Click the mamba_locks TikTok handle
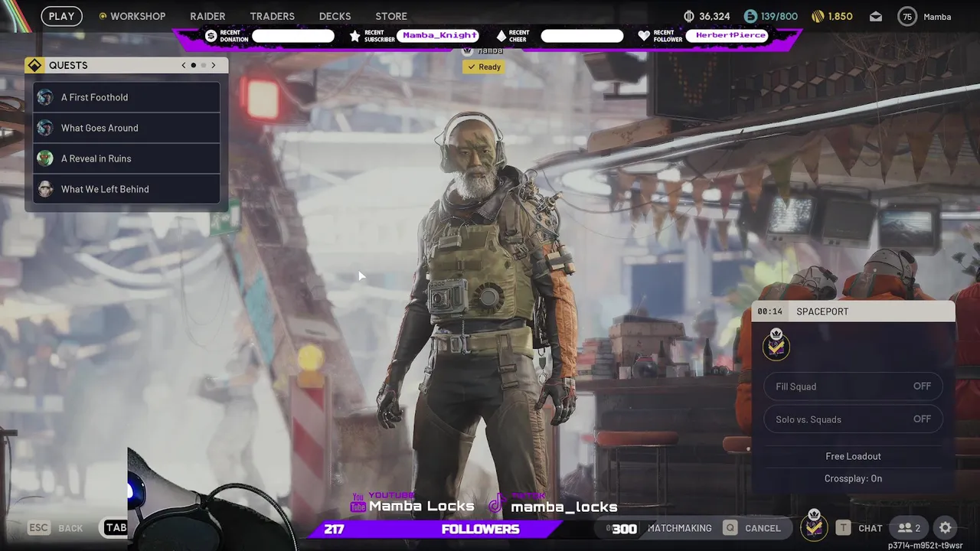The height and width of the screenshot is (551, 980). click(x=564, y=507)
